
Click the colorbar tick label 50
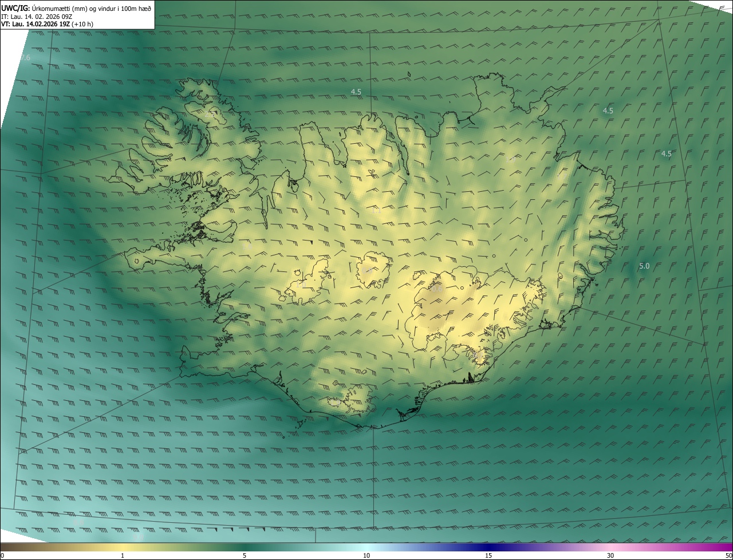(x=728, y=555)
